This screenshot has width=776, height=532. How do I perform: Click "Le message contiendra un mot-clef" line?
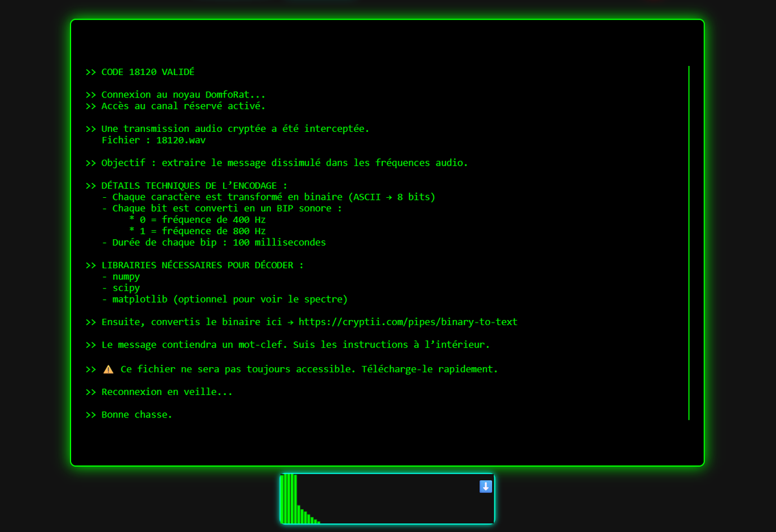(288, 345)
